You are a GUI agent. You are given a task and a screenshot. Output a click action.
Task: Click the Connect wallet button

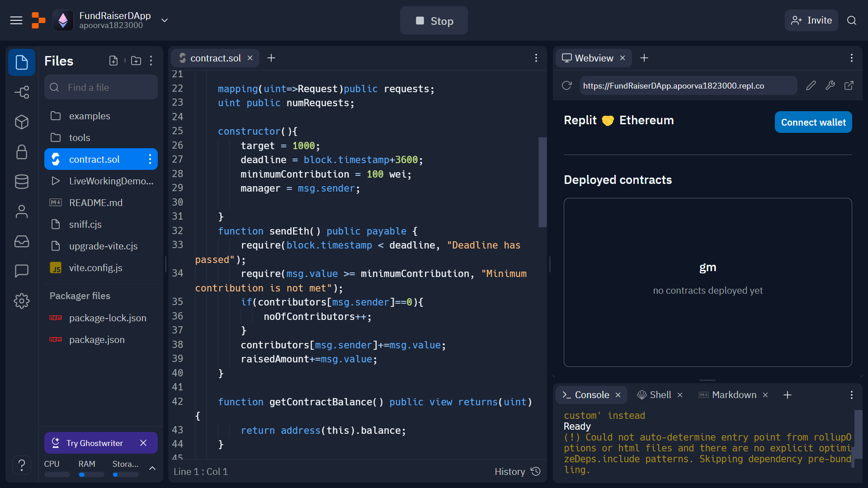[x=813, y=122]
